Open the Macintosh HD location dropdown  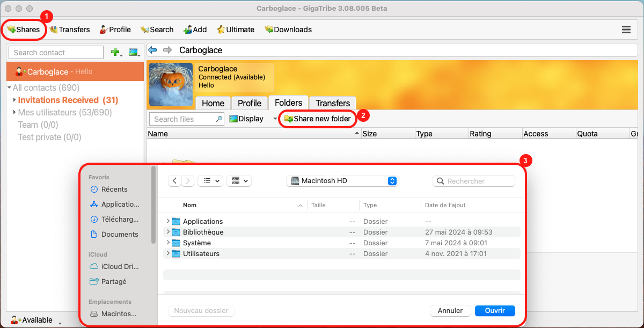pyautogui.click(x=343, y=181)
